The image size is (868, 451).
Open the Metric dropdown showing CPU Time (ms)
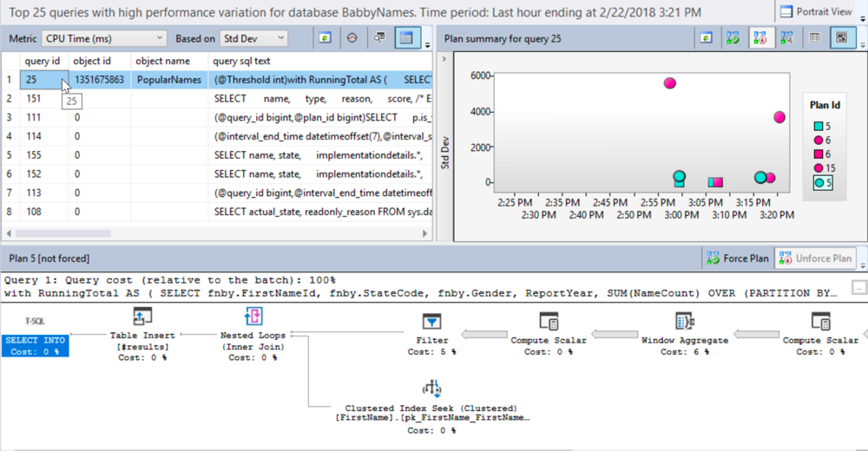click(x=103, y=38)
